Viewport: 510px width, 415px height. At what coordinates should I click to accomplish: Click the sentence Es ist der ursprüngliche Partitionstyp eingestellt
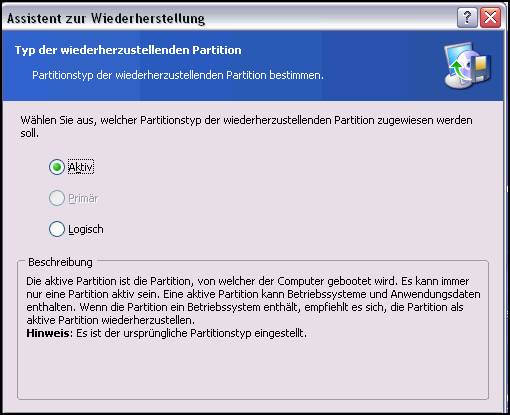coord(191,333)
